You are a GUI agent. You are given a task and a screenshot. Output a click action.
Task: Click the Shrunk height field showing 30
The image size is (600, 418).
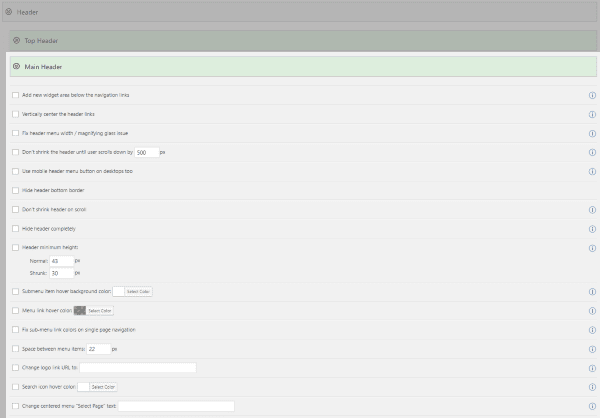coord(62,273)
